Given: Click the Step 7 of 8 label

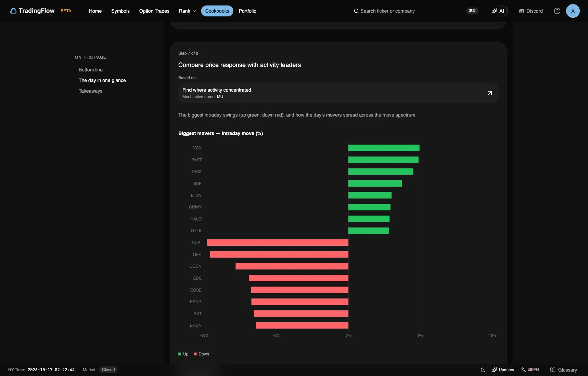Looking at the screenshot, I should coord(188,53).
